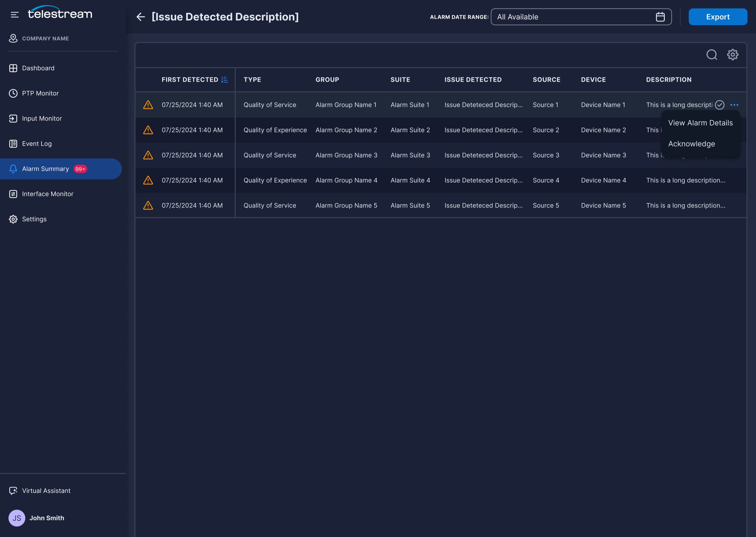The image size is (756, 537).
Task: Click the 99+ alarm count badge
Action: coord(80,169)
